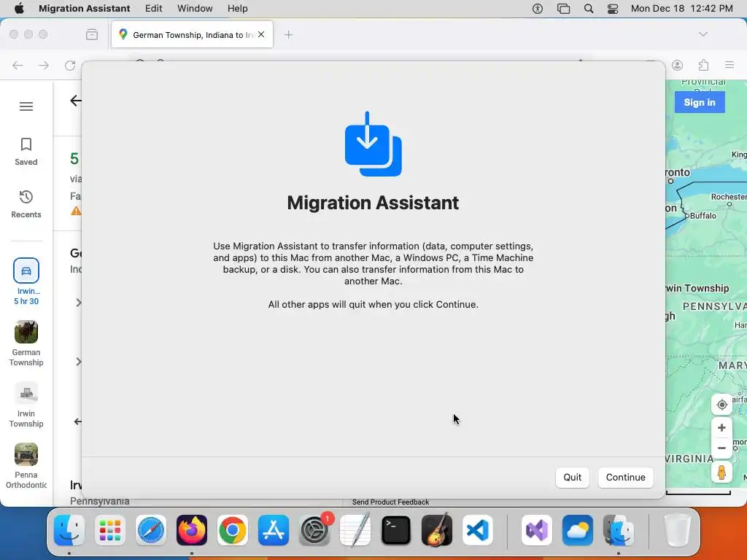Open Safari from the Dock
Viewport: 747px width, 560px height.
(151, 530)
